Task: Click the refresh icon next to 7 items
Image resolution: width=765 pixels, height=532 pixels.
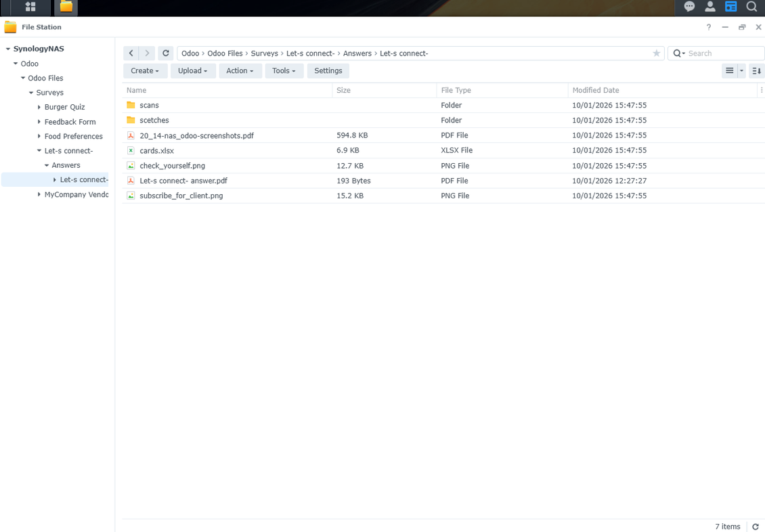Action: [756, 527]
